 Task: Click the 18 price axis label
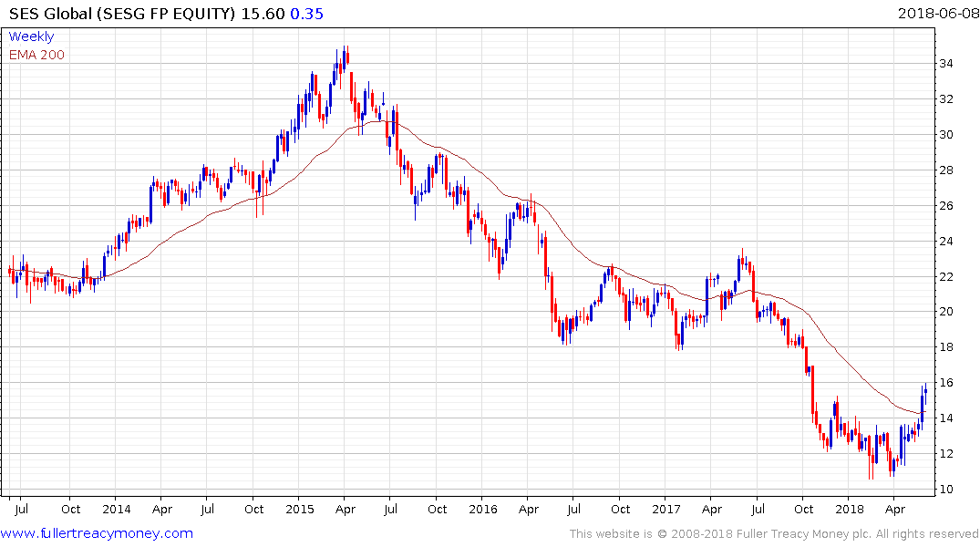point(945,347)
